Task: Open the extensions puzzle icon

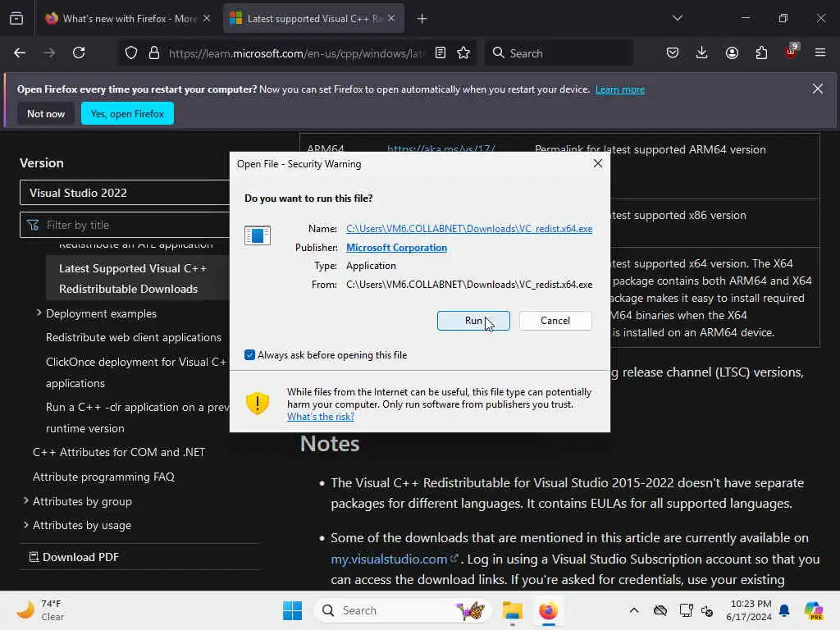Action: [761, 53]
